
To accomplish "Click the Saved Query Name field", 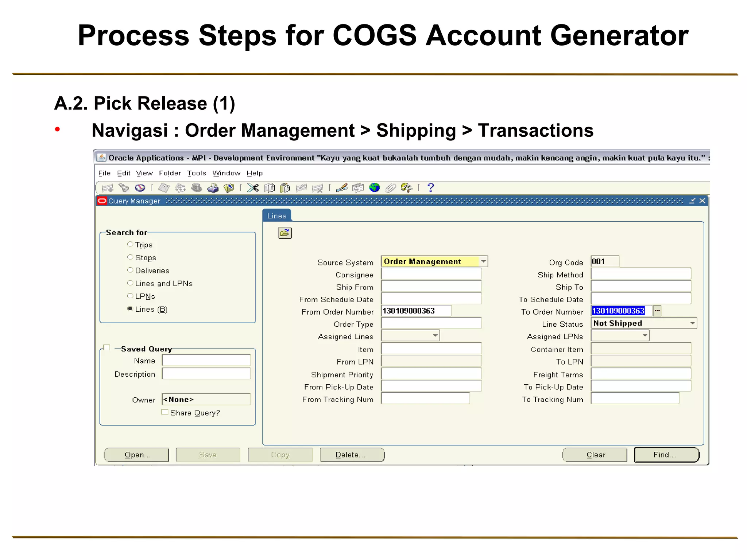I will pos(206,360).
